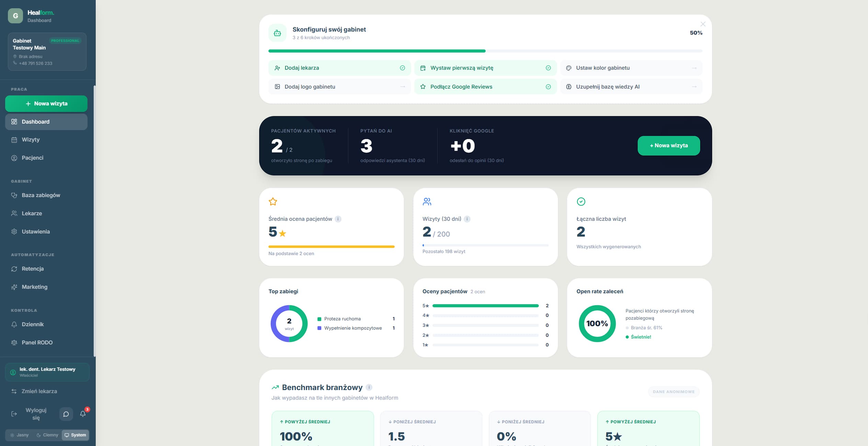The width and height of the screenshot is (868, 446).
Task: Click + Nowa wizyta in the dark stats banner
Action: pos(668,146)
